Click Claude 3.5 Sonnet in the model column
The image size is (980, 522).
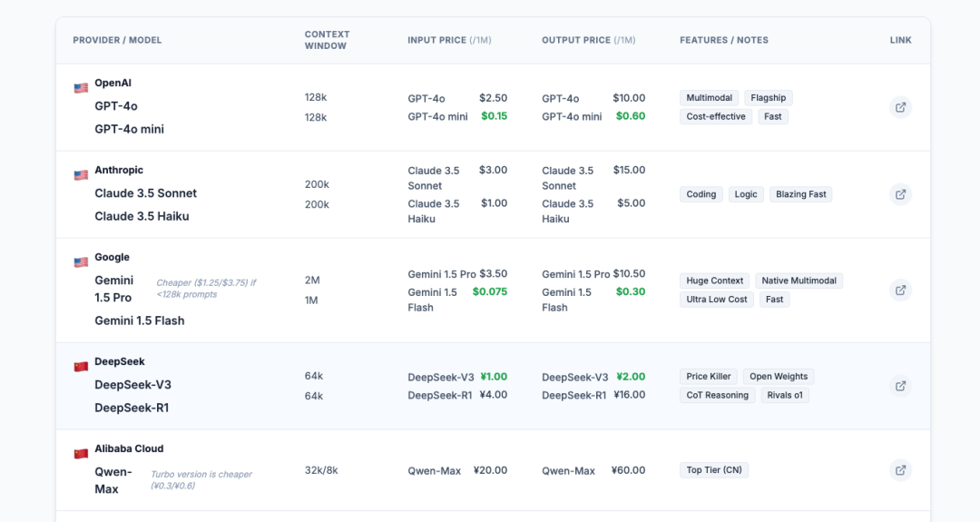click(145, 193)
